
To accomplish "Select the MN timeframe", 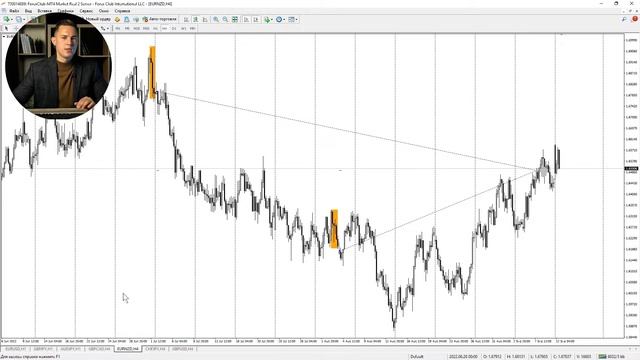I will tap(193, 28).
